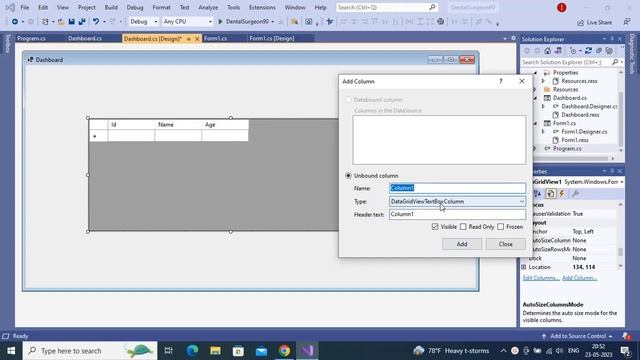Click the wrench Property Pages icon
This screenshot has height=360, width=640.
(x=576, y=193)
